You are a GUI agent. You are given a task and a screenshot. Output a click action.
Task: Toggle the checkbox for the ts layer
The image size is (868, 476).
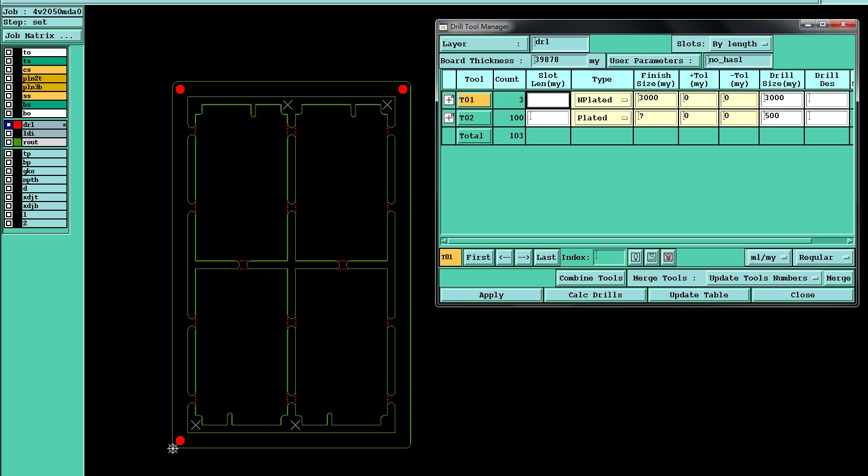pos(9,61)
